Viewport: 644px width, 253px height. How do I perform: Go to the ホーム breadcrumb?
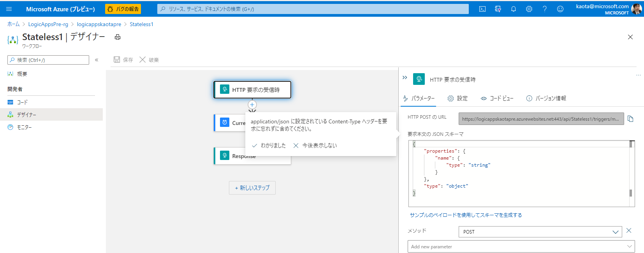tap(13, 24)
